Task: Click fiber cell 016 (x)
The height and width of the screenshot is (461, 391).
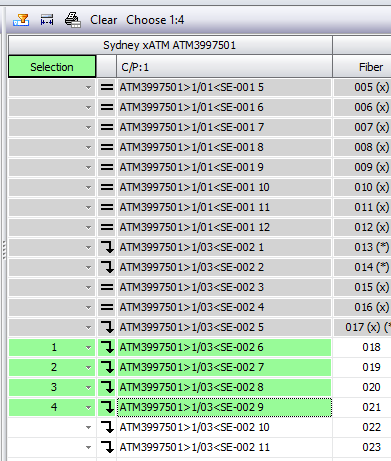Action: (363, 307)
